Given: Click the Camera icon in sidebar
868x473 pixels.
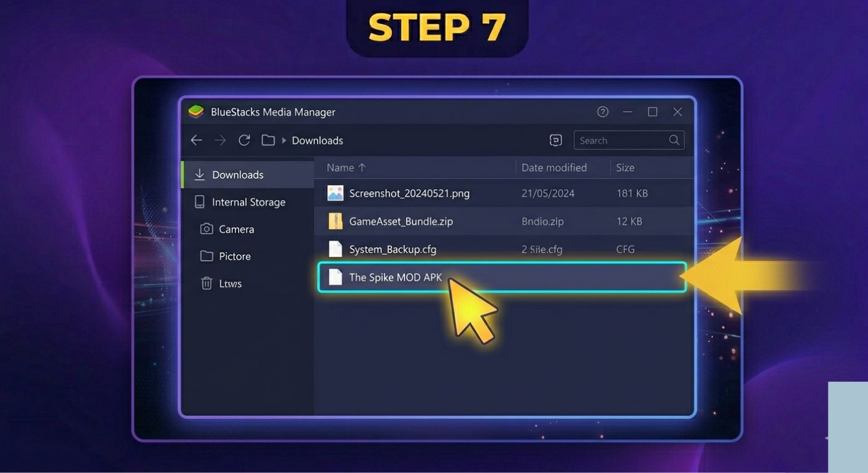Looking at the screenshot, I should [207, 229].
